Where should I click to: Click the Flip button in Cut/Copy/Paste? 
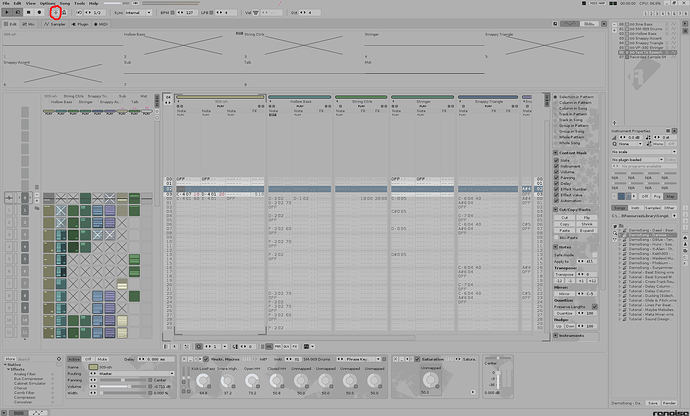tap(587, 217)
